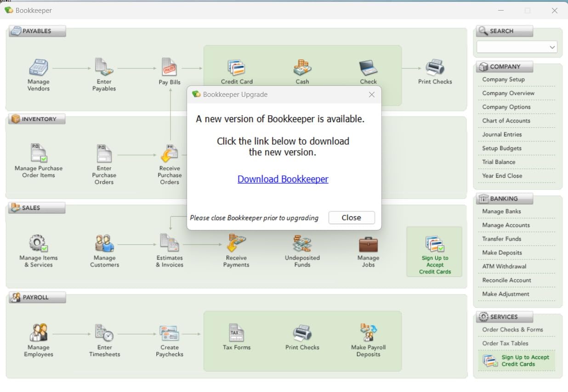Expand the BANKING panel header

pos(504,198)
